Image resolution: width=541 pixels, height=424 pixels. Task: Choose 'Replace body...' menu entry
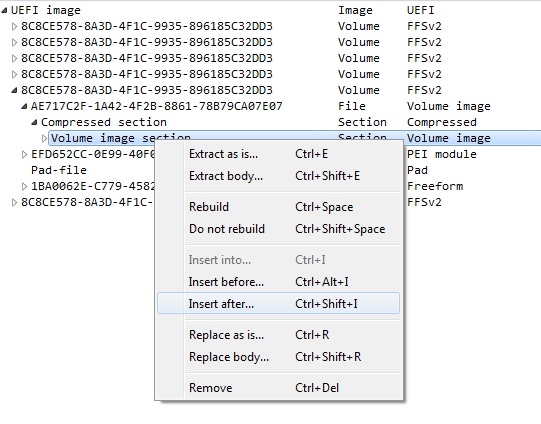pos(278,357)
